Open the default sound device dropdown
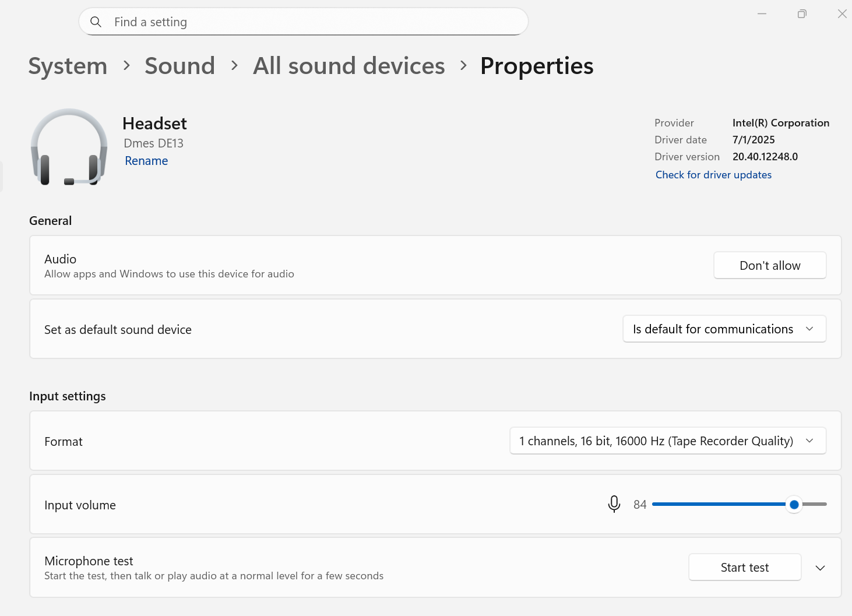The width and height of the screenshot is (852, 616). (x=724, y=329)
